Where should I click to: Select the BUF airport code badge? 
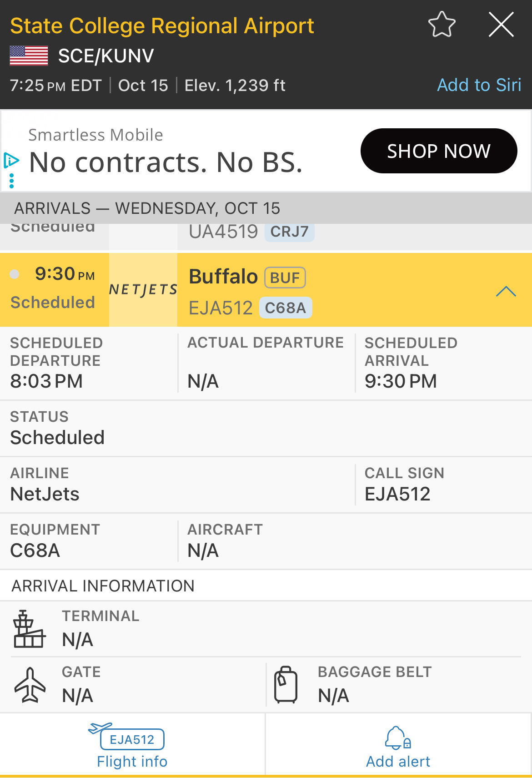[x=285, y=278]
